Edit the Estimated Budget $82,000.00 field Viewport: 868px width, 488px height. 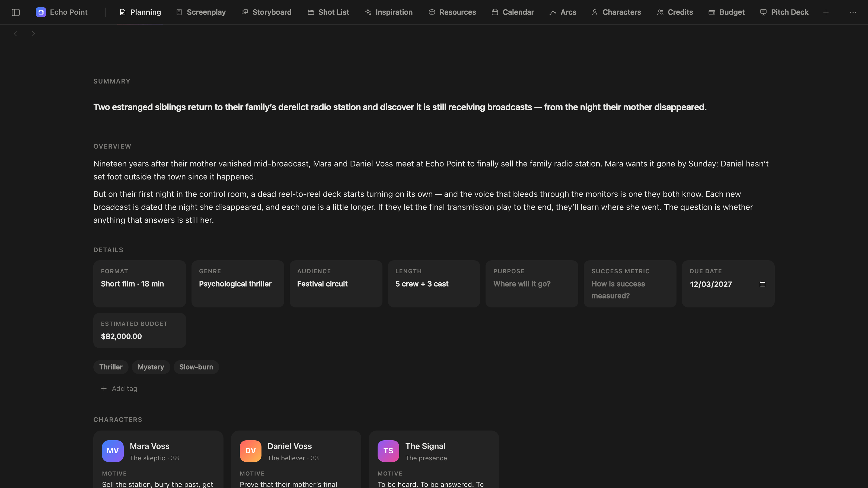tap(121, 336)
